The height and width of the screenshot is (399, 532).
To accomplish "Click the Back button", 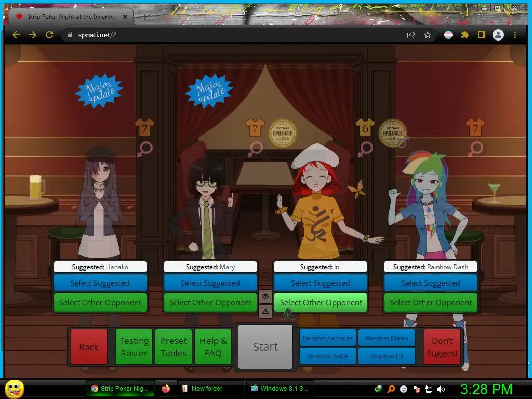I will (x=89, y=347).
